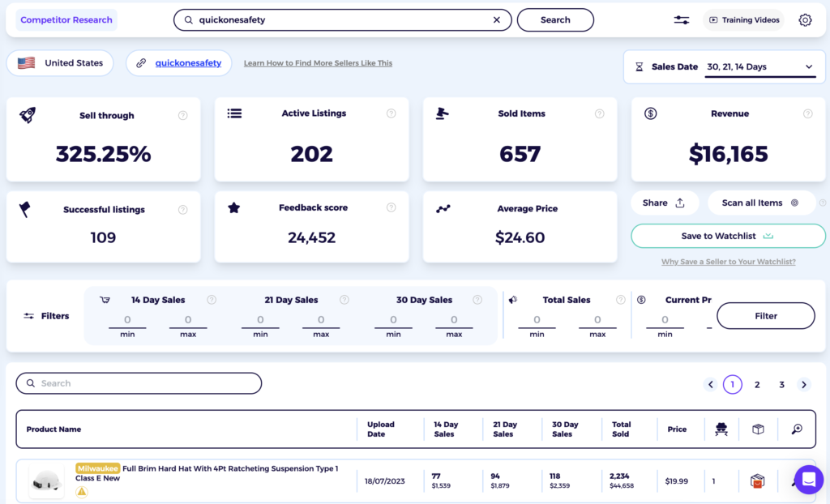Click the 30 Day Sales max field
Image resolution: width=830 pixels, height=504 pixels.
(454, 320)
